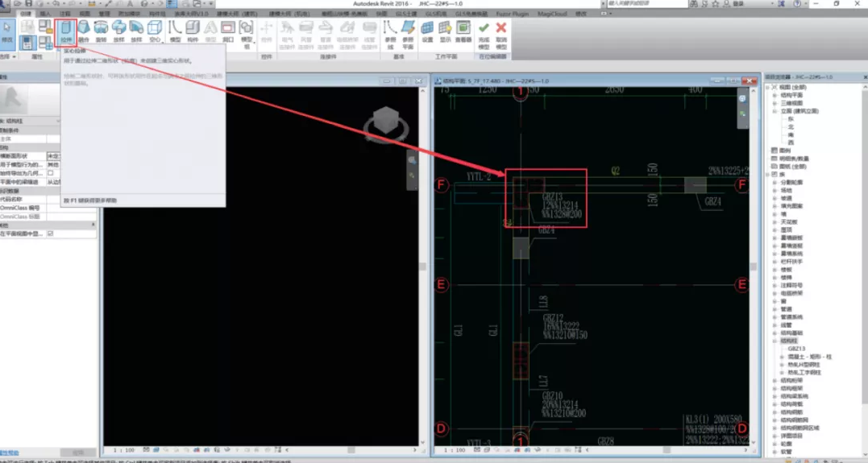Select the Model Group (模型组) tool
Viewport: 868px width, 463px height.
click(x=247, y=35)
